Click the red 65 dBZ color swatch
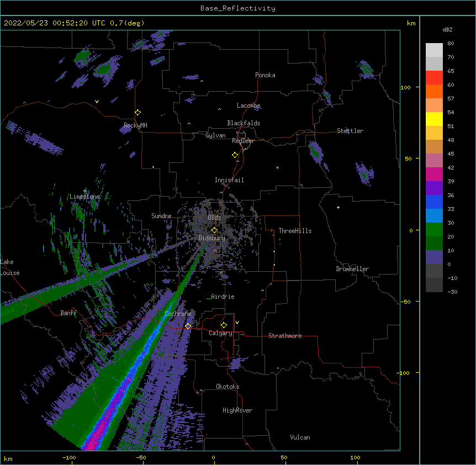 [434, 77]
